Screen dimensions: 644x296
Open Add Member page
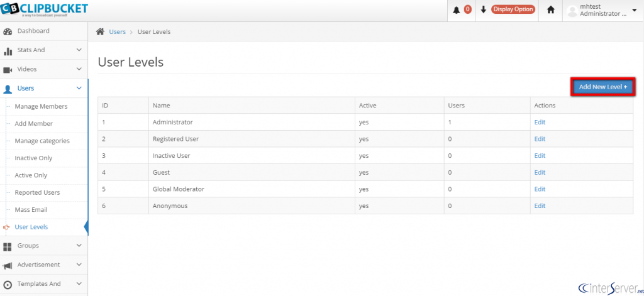coord(34,124)
